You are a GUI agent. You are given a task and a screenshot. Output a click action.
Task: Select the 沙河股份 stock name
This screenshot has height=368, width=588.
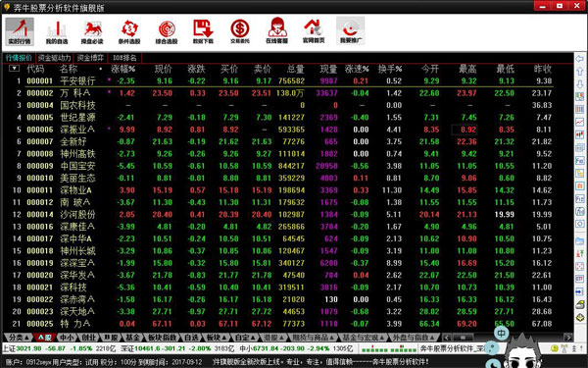(77, 214)
